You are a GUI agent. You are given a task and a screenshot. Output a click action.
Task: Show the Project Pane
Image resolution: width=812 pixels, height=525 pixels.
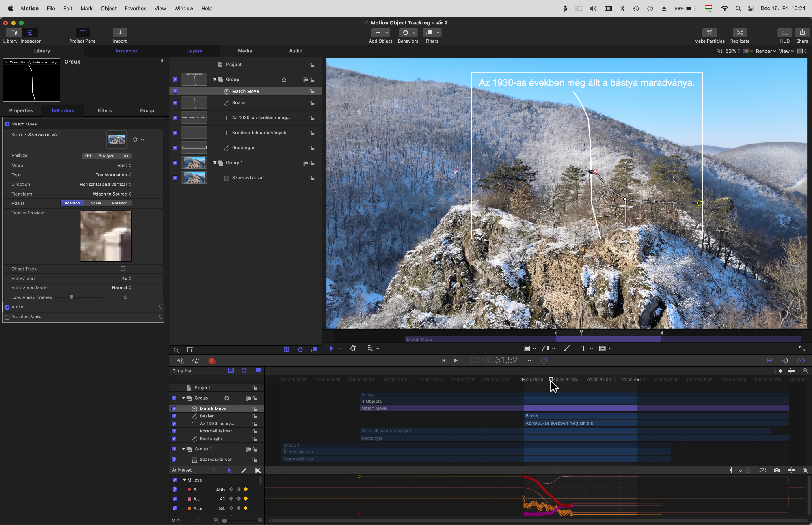[82, 33]
